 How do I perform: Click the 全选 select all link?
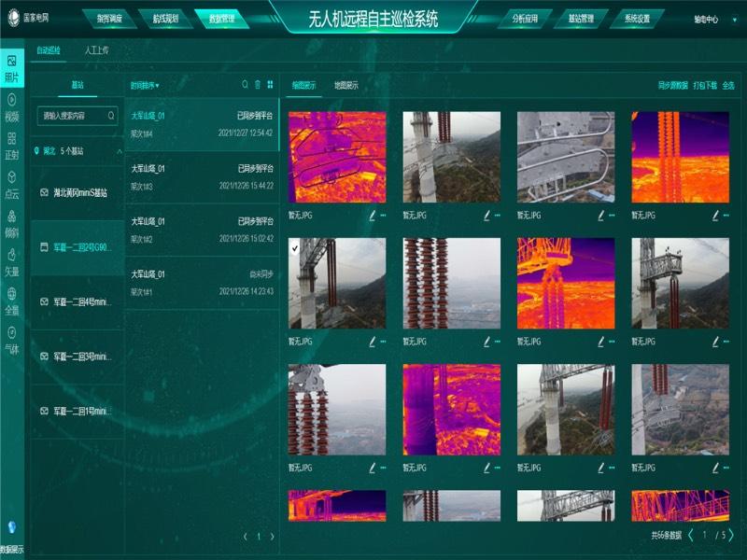pyautogui.click(x=728, y=85)
